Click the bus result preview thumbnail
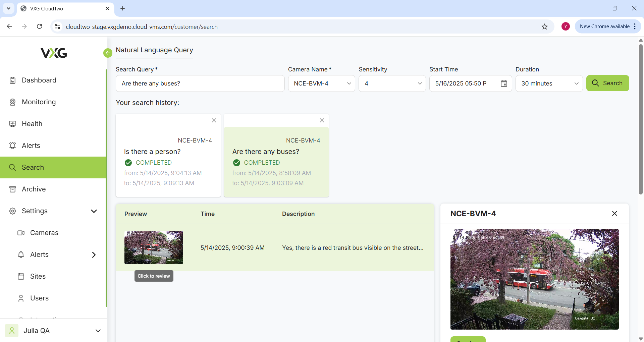 click(154, 247)
